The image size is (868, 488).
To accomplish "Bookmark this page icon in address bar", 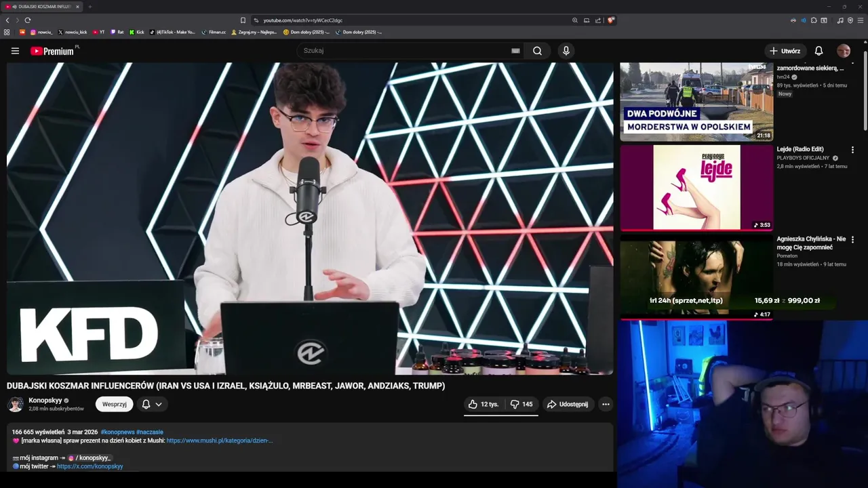I will (243, 20).
